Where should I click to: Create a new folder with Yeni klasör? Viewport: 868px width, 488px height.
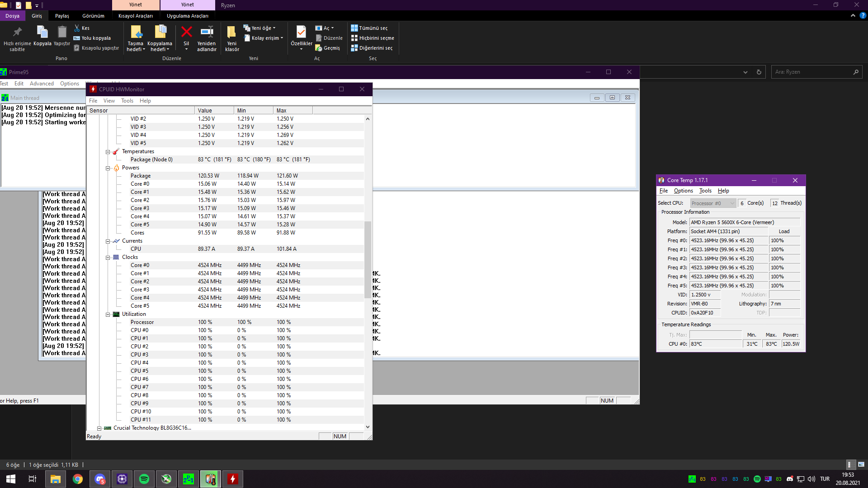[x=232, y=38]
